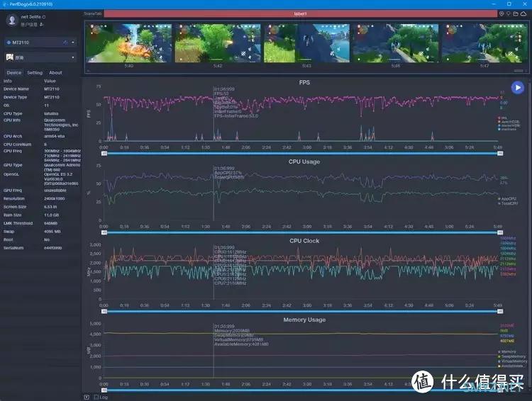Image resolution: width=532 pixels, height=401 pixels.
Task: Click the PerfDog logo in title bar
Action: pyautogui.click(x=5, y=4)
